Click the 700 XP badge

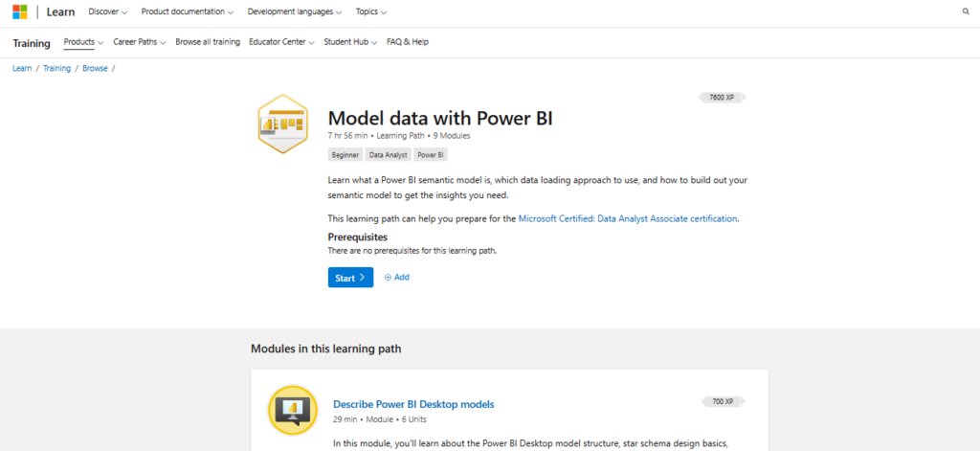pyautogui.click(x=722, y=401)
